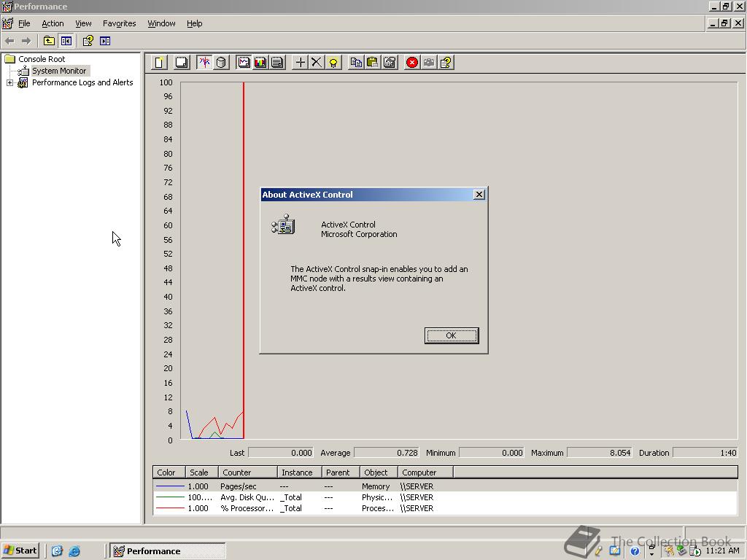
Task: Toggle the Show/Hide Action Pane icon
Action: [105, 41]
